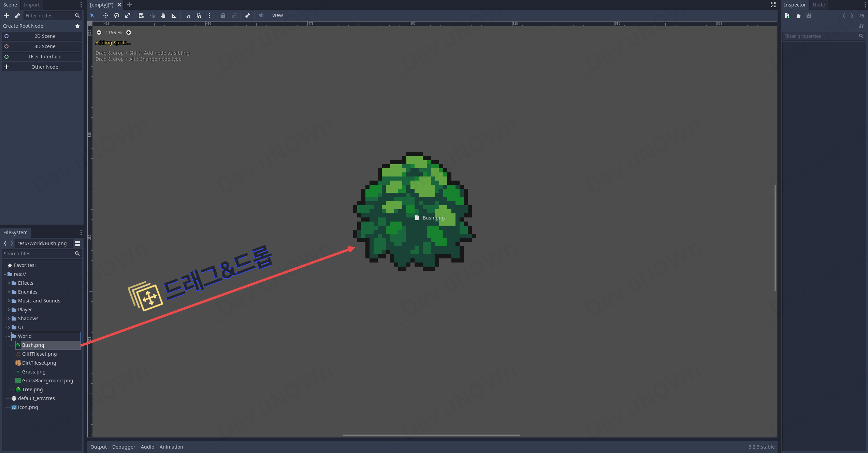The width and height of the screenshot is (868, 453).
Task: Click the horizontal viewport scrollbar
Action: [431, 435]
